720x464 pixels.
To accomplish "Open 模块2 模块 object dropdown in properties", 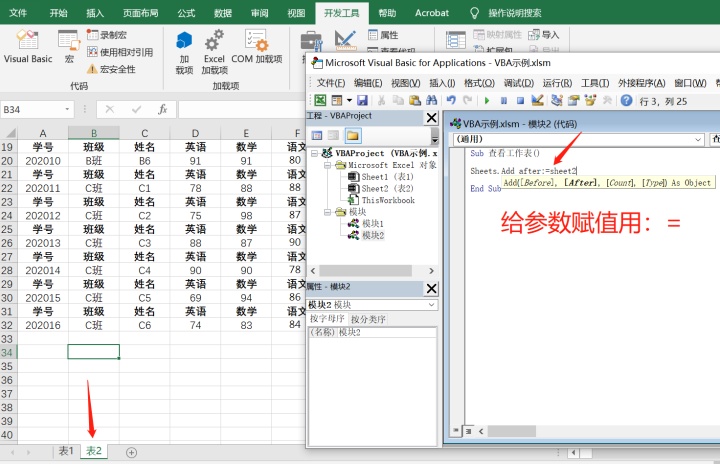I will (431, 305).
